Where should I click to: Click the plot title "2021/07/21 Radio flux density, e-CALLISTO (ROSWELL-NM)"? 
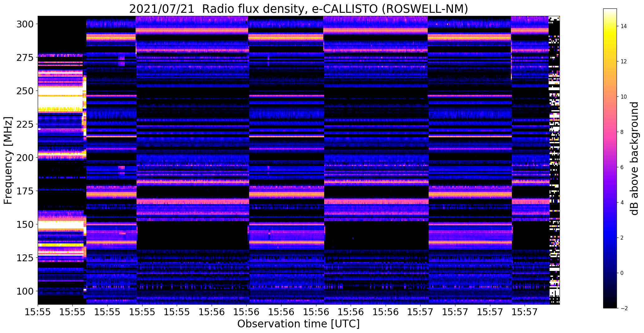click(x=298, y=9)
